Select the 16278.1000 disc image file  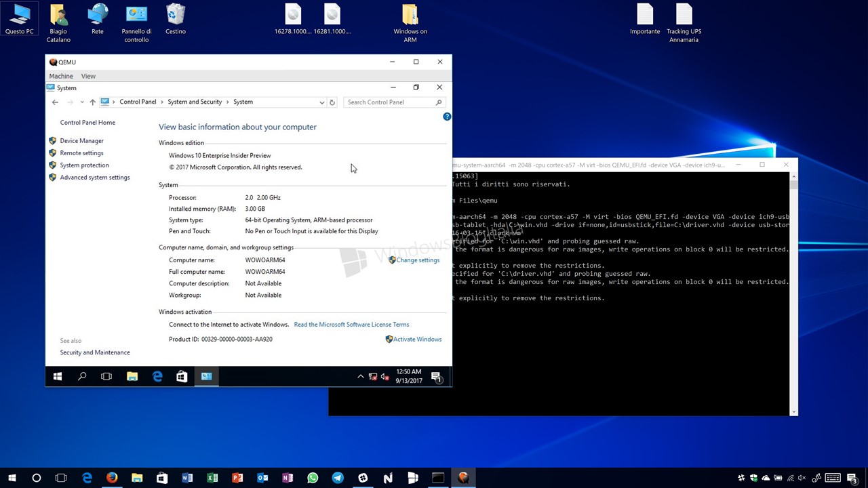click(293, 20)
